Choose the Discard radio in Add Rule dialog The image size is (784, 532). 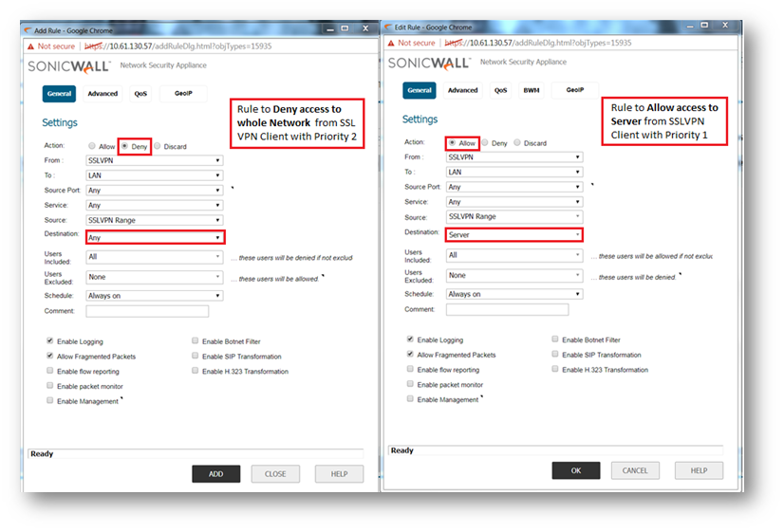tap(158, 146)
